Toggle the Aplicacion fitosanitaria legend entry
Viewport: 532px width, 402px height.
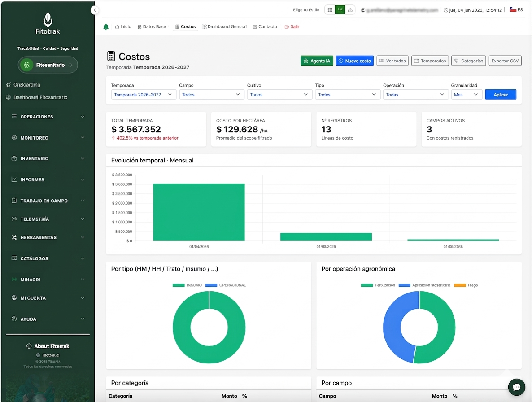coord(424,285)
